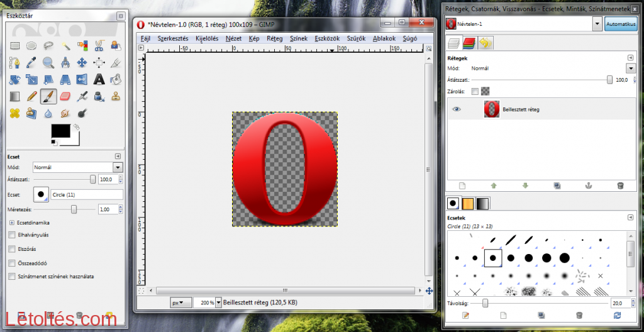Select the Flip tool
Viewport: 644px width, 332px height.
tap(82, 79)
